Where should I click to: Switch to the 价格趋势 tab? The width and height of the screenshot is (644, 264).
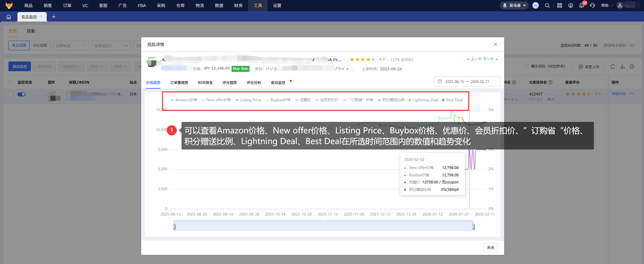(x=153, y=82)
